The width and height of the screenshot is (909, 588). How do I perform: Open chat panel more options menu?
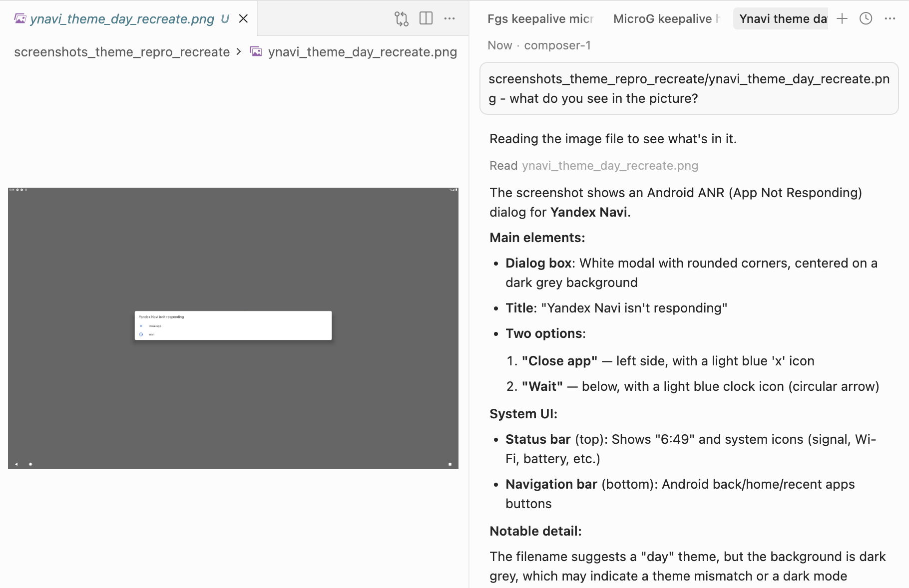coord(890,19)
